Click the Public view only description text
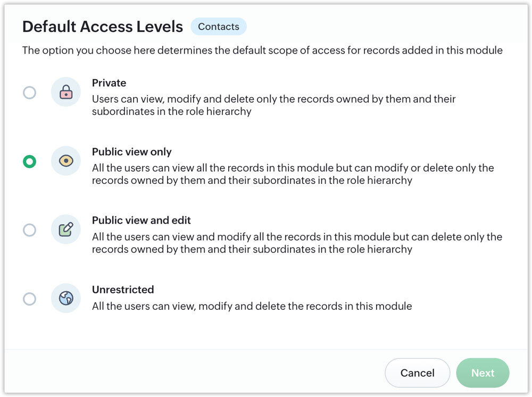The height and width of the screenshot is (397, 532). click(293, 174)
